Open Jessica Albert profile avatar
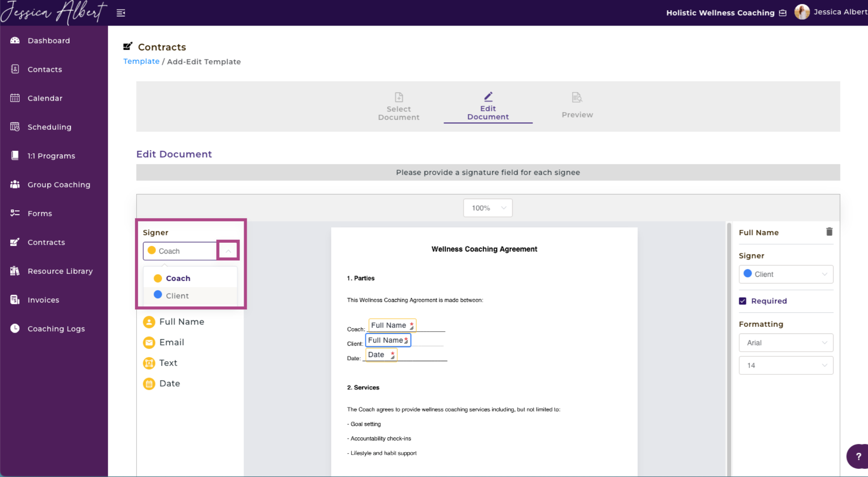868x477 pixels. coord(801,12)
